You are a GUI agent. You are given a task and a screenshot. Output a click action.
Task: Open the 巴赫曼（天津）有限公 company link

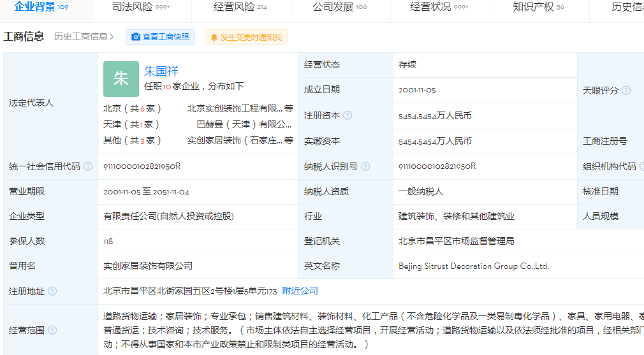(244, 124)
